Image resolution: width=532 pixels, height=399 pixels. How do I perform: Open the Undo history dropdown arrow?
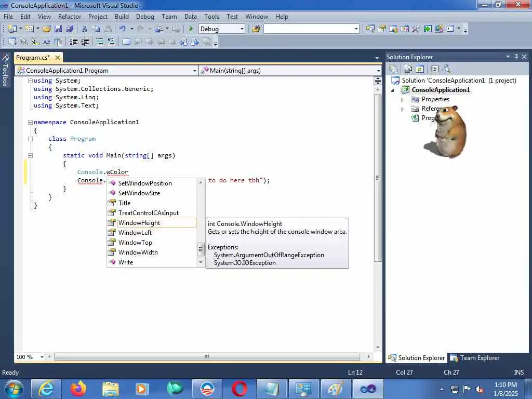click(131, 29)
